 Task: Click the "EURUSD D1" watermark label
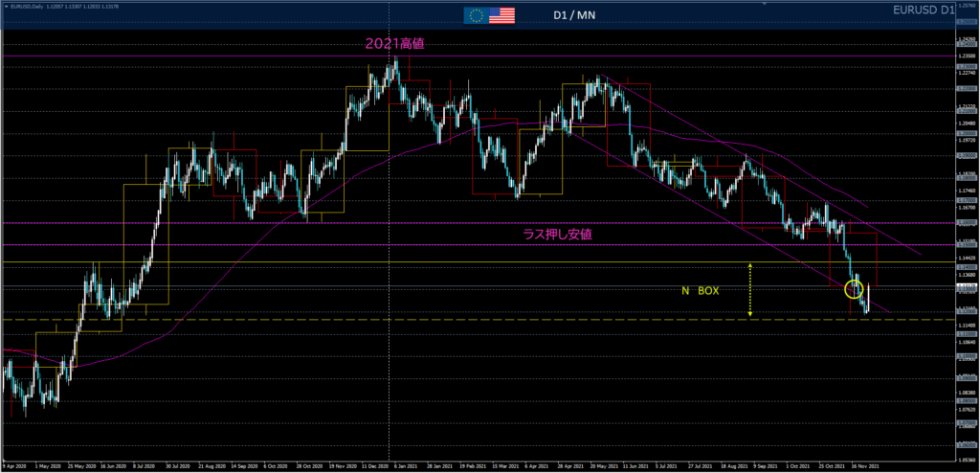[923, 10]
